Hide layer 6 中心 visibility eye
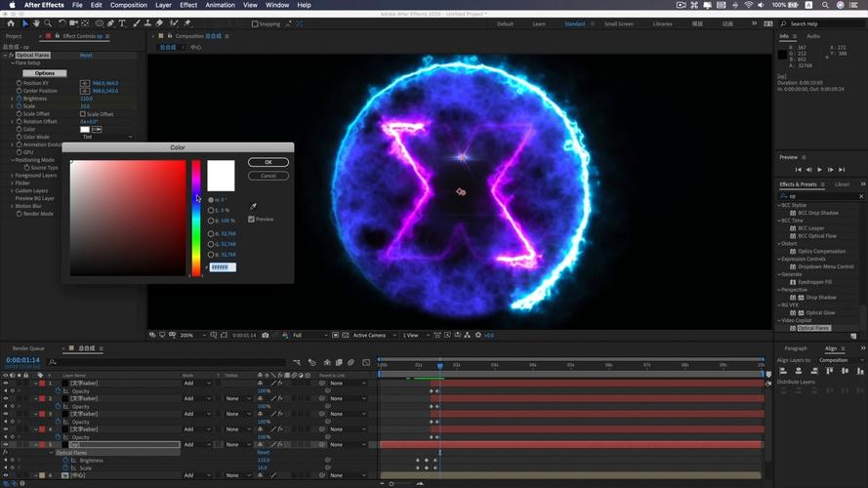The image size is (868, 488). pos(6,475)
